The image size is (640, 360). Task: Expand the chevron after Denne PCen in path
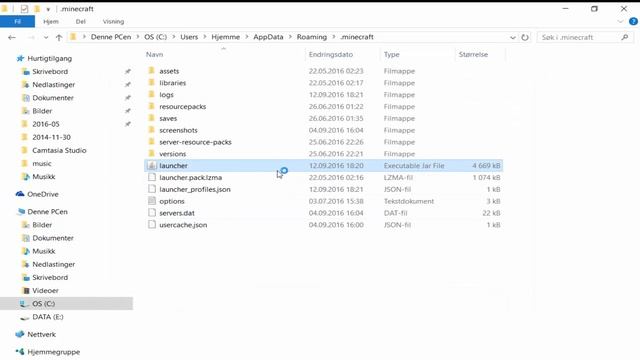coord(138,37)
